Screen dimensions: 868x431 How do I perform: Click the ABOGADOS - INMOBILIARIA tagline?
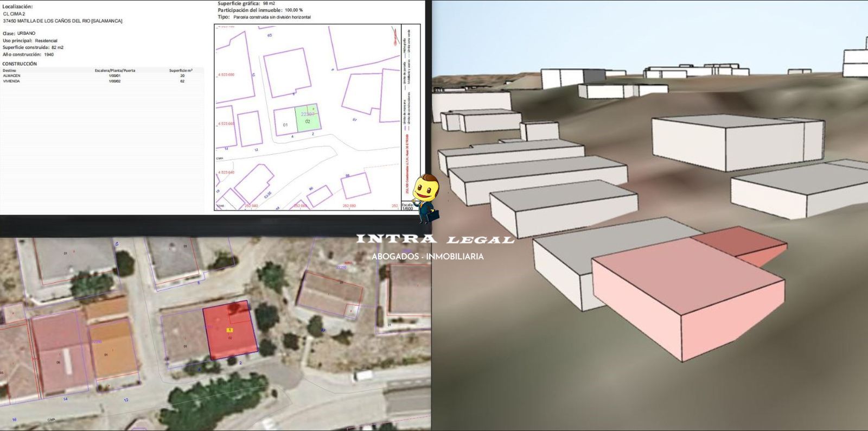[427, 256]
